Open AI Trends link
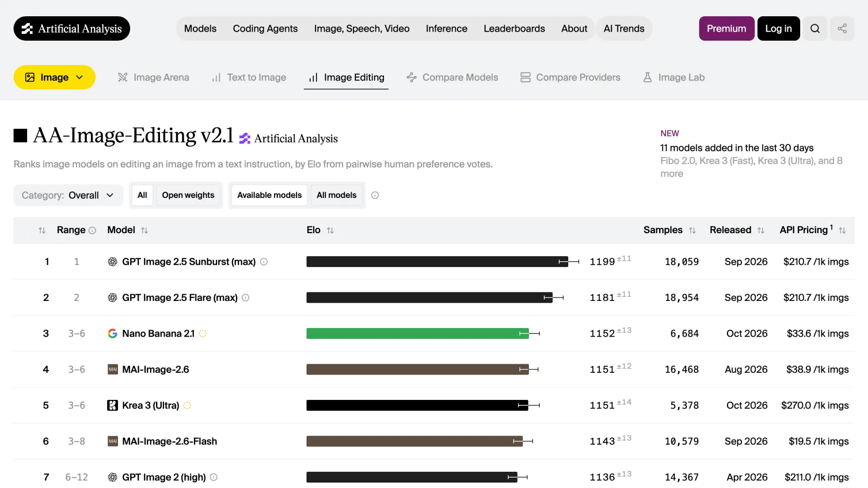The width and height of the screenshot is (868, 488). click(624, 28)
